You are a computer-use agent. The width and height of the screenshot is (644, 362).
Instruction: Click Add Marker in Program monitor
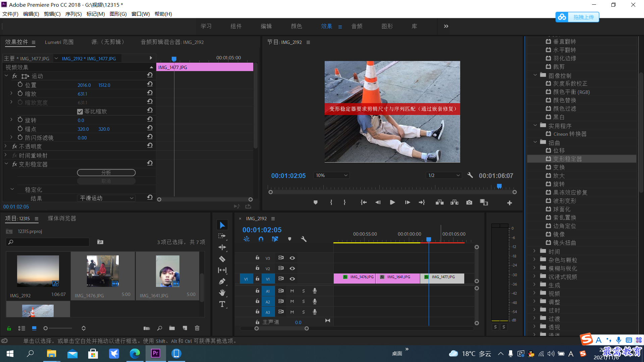[315, 202]
